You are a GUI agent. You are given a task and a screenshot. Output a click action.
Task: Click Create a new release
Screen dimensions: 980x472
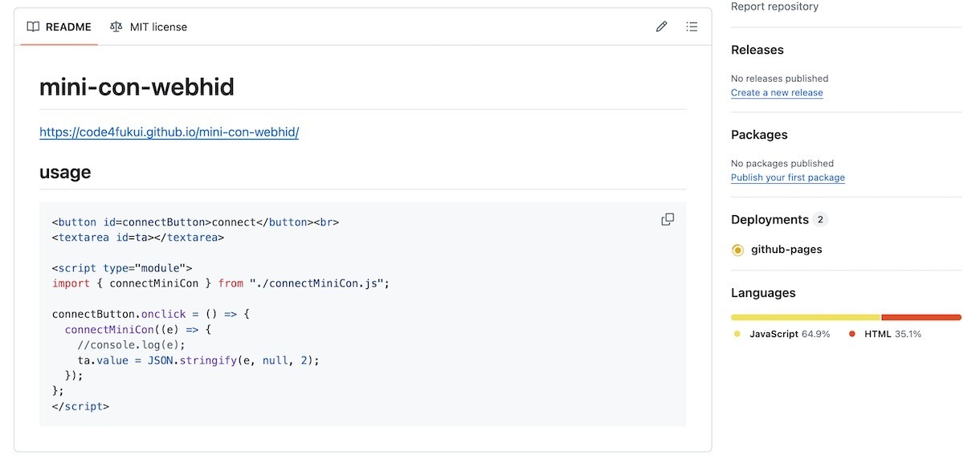click(777, 92)
